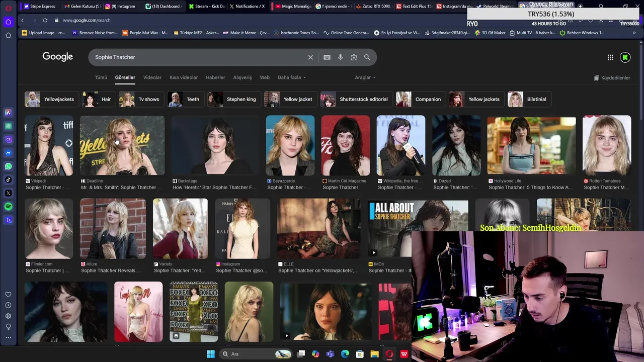This screenshot has height=362, width=644.
Task: Open Google apps grid
Action: [610, 57]
